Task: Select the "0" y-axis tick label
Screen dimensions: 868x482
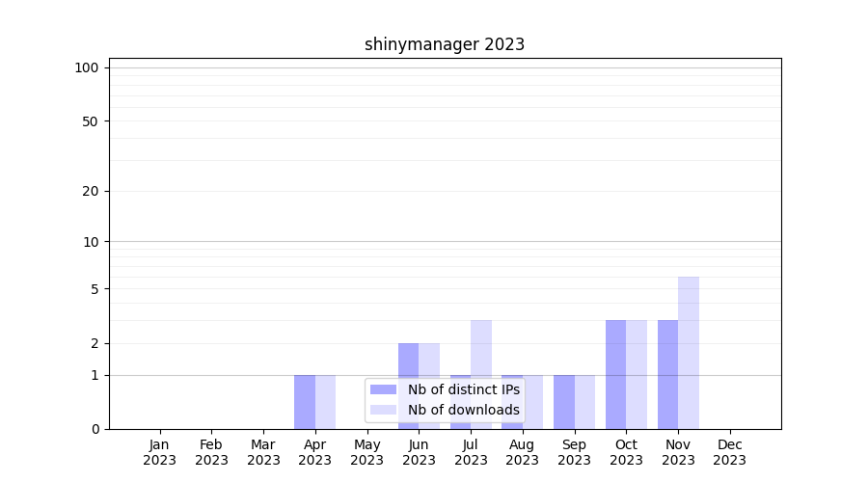Action: pos(95,429)
